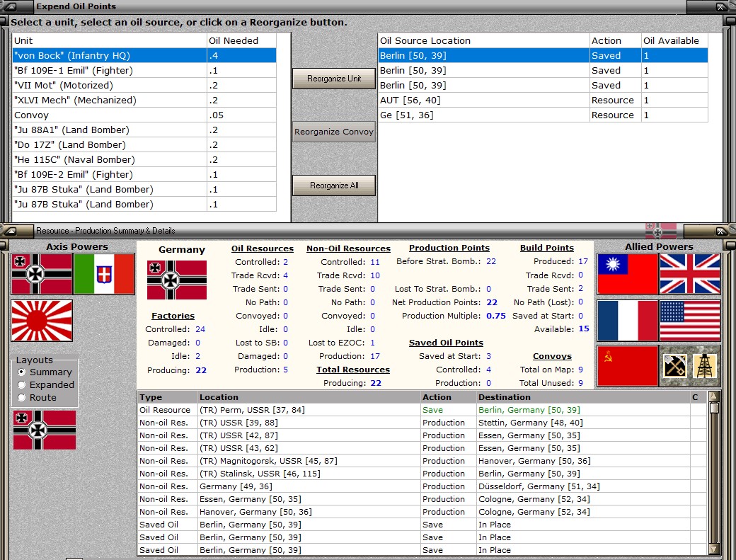This screenshot has width=736, height=560.
Task: Select the Chinese flag under Allied Powers
Action: point(628,274)
